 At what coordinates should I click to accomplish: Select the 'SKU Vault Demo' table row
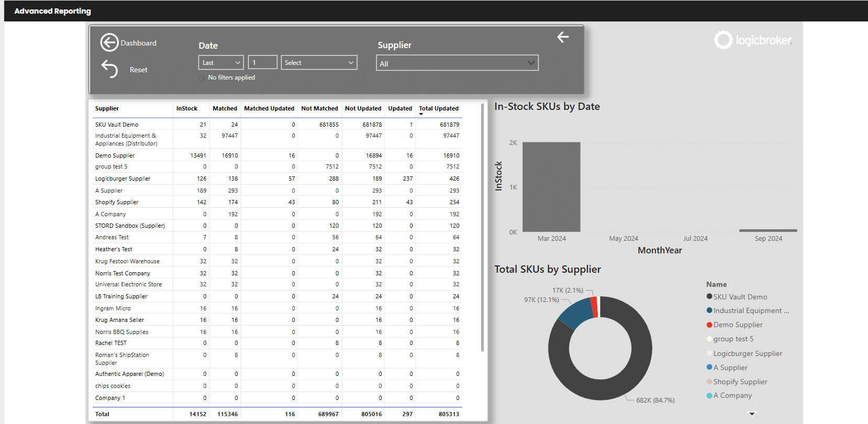(277, 125)
